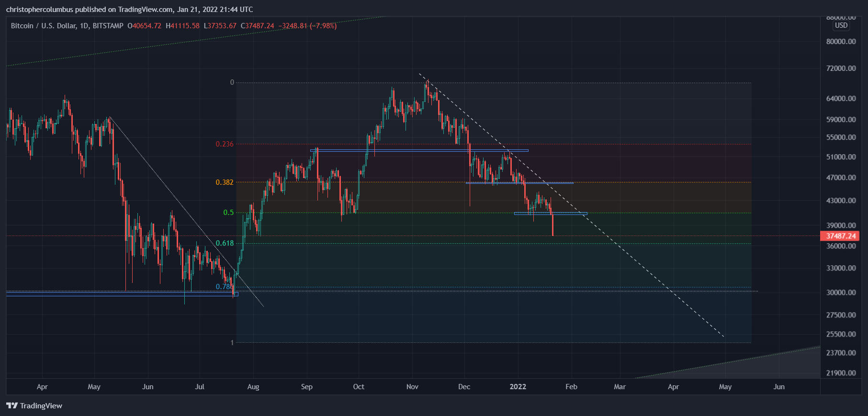This screenshot has width=868, height=416.
Task: Select the 0.236 Fibonacci level label
Action: (x=225, y=144)
